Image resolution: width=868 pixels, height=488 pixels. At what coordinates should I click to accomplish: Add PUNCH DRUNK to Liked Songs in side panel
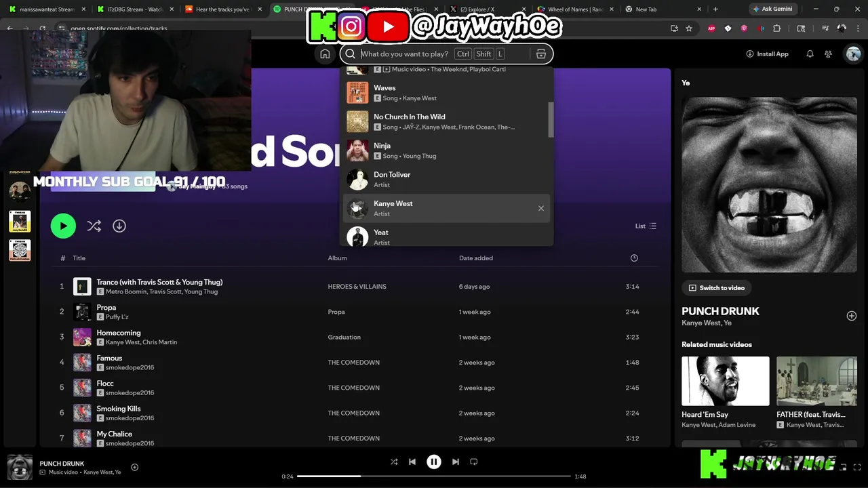851,316
